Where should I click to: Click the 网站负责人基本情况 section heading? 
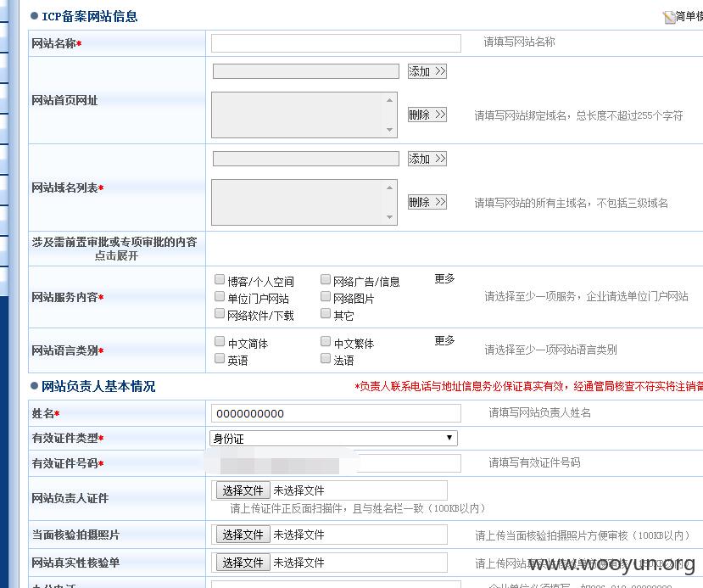(98, 386)
